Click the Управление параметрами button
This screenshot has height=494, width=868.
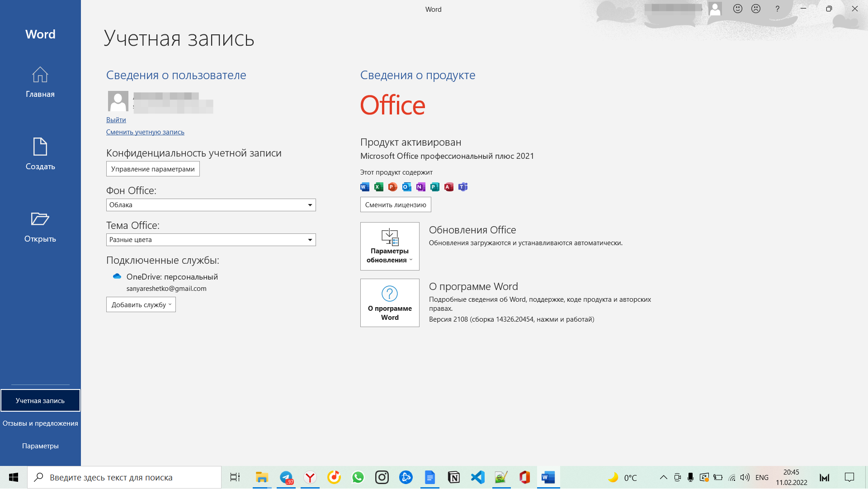153,169
